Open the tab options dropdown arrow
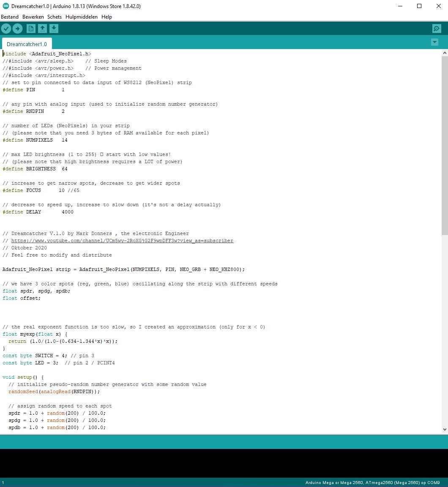The image size is (448, 487). [434, 42]
